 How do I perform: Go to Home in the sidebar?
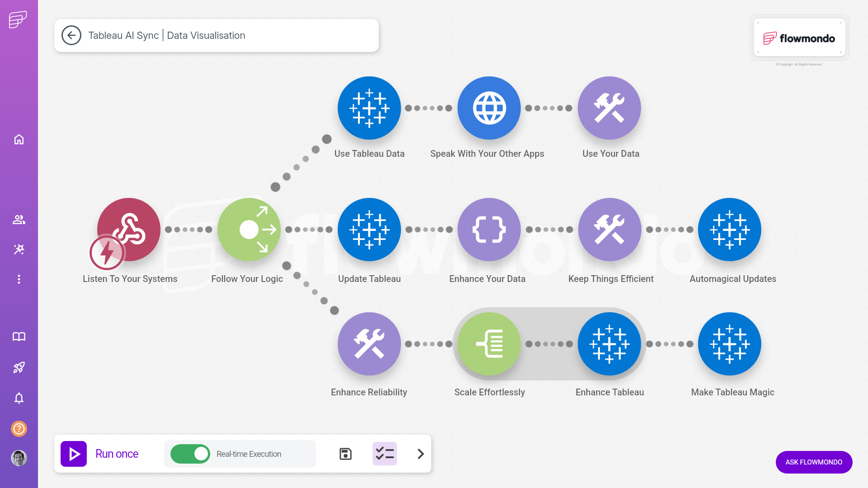pos(19,139)
